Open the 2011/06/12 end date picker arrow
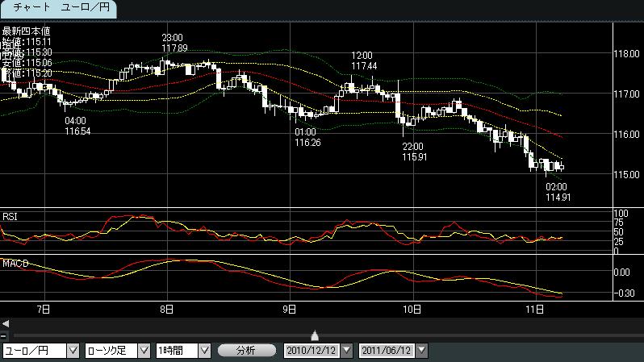Viewport: 644px width, 362px height. click(422, 351)
